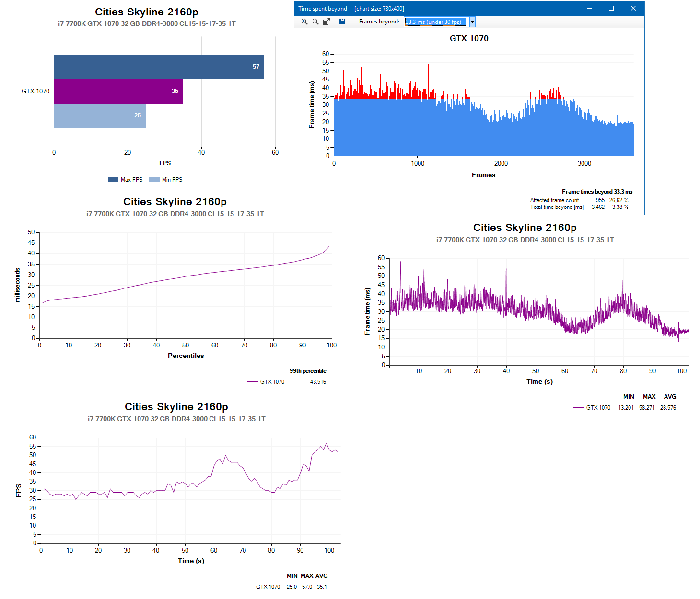Image resolution: width=700 pixels, height=599 pixels.
Task: Open the Frames beyond dropdown arrow
Action: pos(472,22)
